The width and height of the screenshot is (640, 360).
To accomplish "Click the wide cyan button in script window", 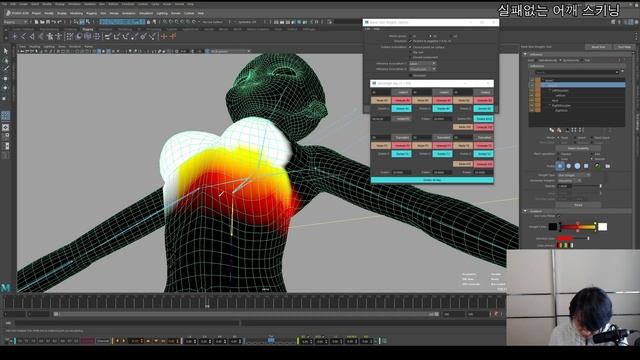I will click(432, 180).
